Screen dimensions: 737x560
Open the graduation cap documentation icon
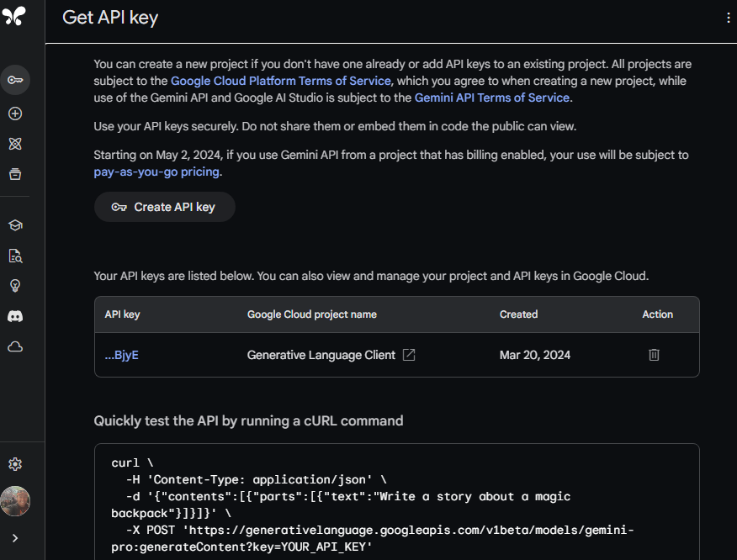pyautogui.click(x=15, y=225)
